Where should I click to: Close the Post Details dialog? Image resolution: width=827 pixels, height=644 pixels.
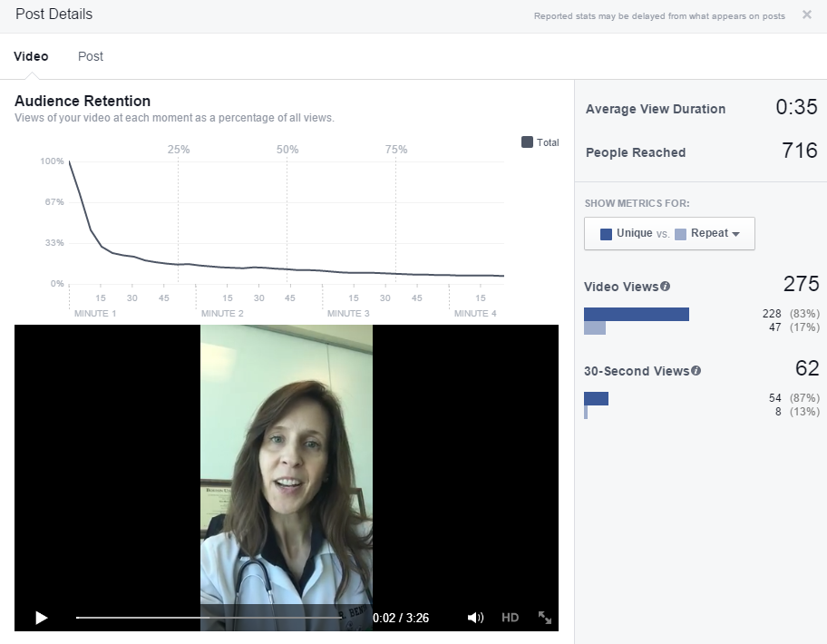pos(807,15)
